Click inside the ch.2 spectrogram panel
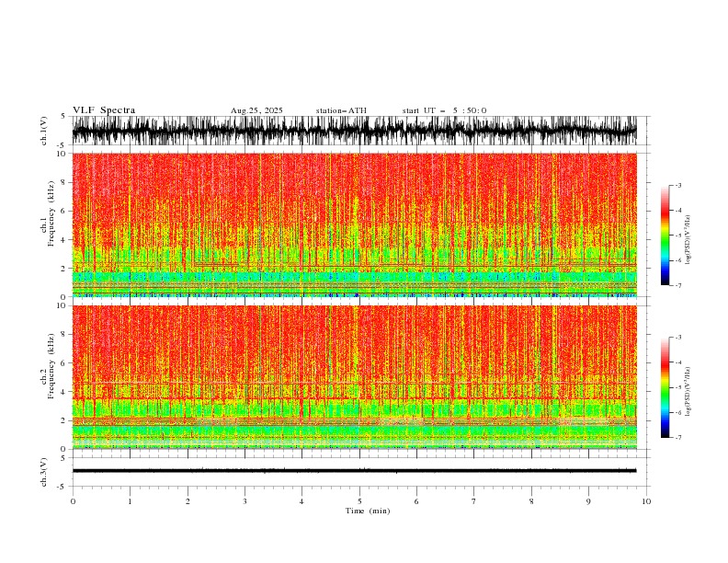 (354, 377)
